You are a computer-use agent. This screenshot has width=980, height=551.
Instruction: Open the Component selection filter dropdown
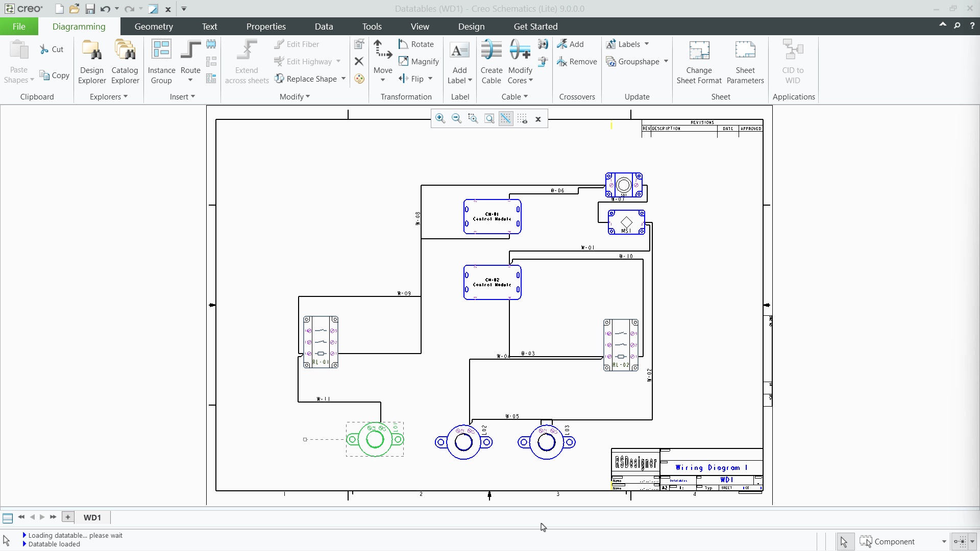(x=944, y=542)
